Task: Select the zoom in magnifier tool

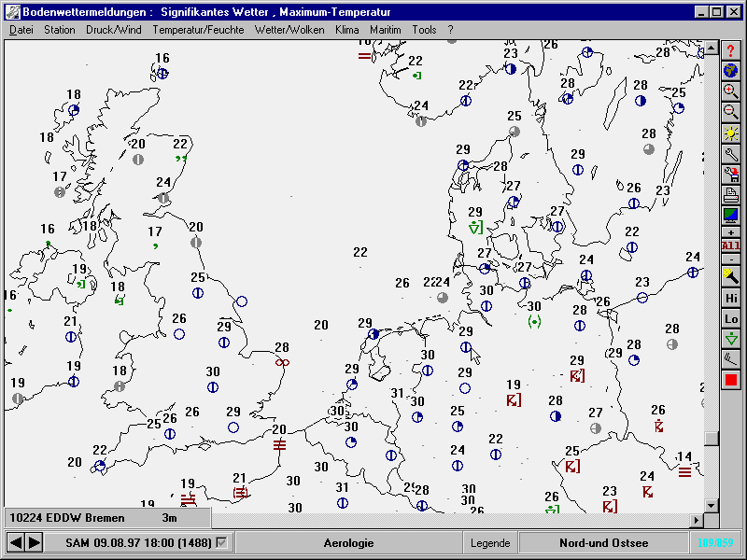Action: pos(731,91)
